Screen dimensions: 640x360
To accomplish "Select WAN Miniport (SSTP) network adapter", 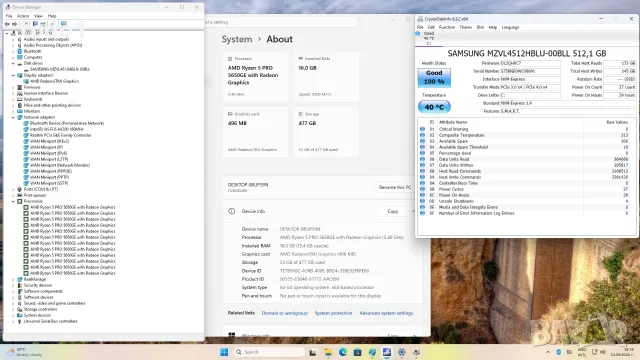I will (49, 183).
